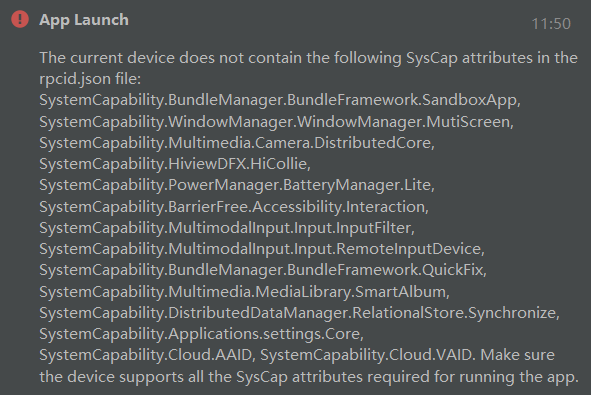Click the BarrierFree.Accessibility.Interaction line

[x=234, y=207]
